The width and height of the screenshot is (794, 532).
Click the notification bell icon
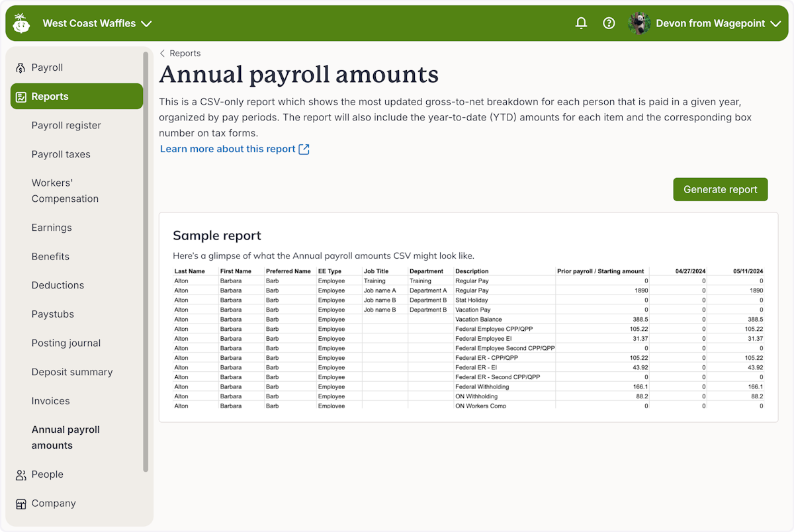[581, 22]
